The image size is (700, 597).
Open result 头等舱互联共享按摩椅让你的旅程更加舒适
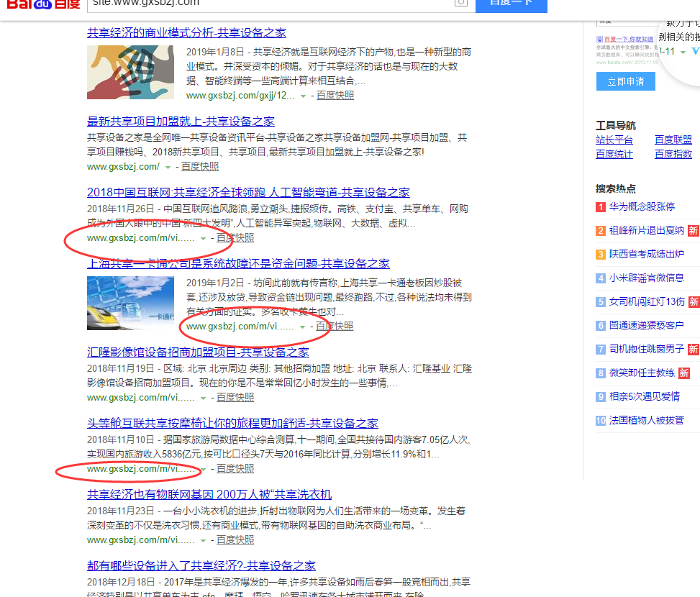[x=232, y=423]
